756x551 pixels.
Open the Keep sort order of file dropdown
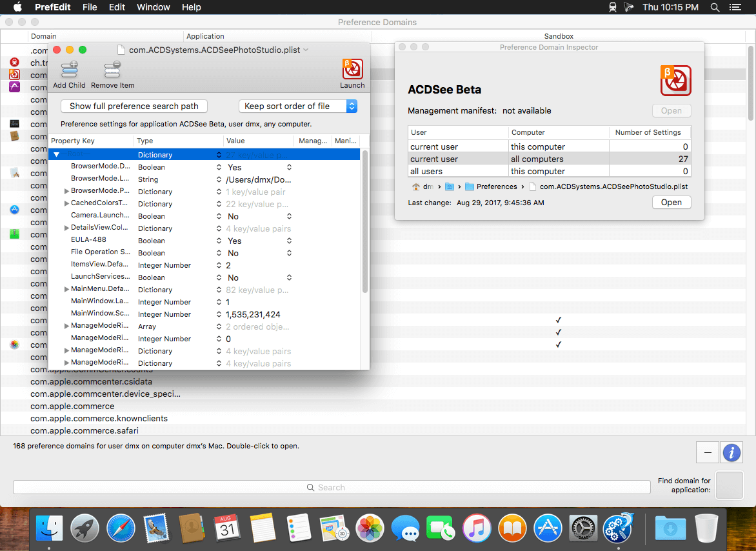pyautogui.click(x=298, y=106)
